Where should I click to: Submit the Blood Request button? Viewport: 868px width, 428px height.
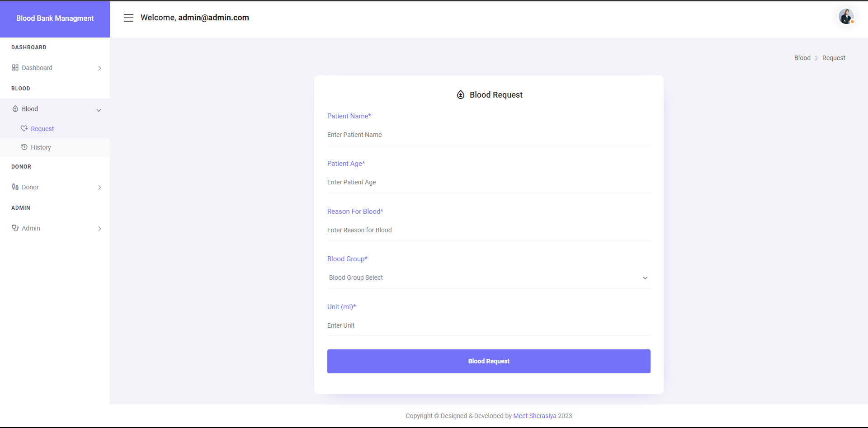click(x=489, y=361)
